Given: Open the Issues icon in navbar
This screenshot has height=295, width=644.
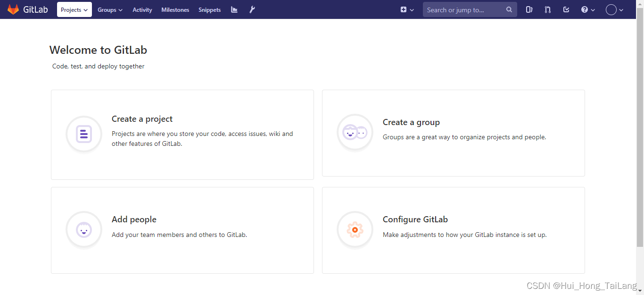Looking at the screenshot, I should coord(529,9).
